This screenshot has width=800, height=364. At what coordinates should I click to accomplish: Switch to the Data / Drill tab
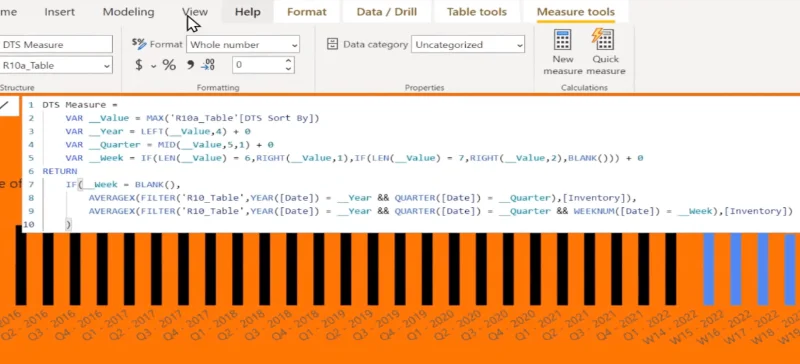(x=387, y=12)
